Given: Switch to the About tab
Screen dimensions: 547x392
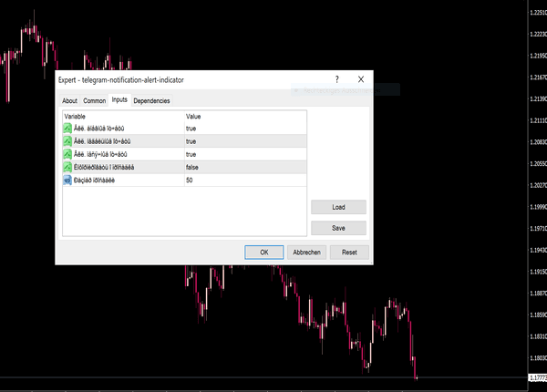Looking at the screenshot, I should (69, 101).
